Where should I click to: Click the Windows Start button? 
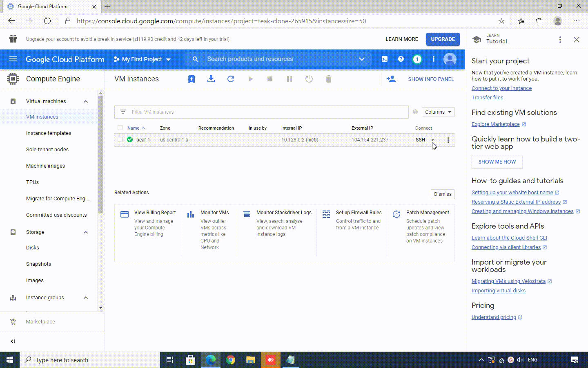click(10, 360)
